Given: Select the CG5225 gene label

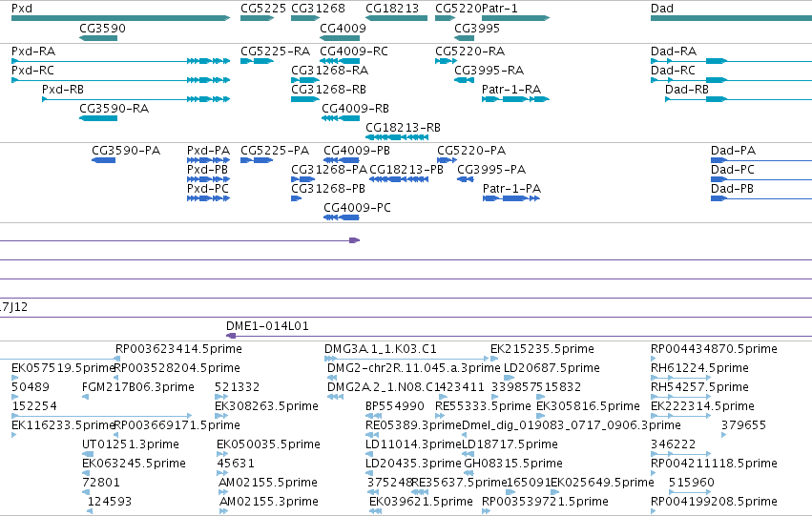Looking at the screenshot, I should 263,9.
